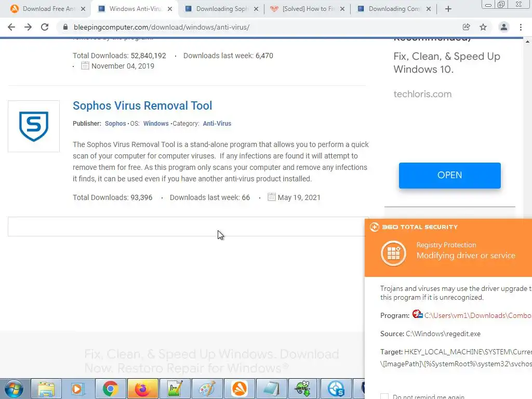Open the Sophos Virus Removal Tool link
Viewport: 532px width, 399px height.
(x=142, y=105)
